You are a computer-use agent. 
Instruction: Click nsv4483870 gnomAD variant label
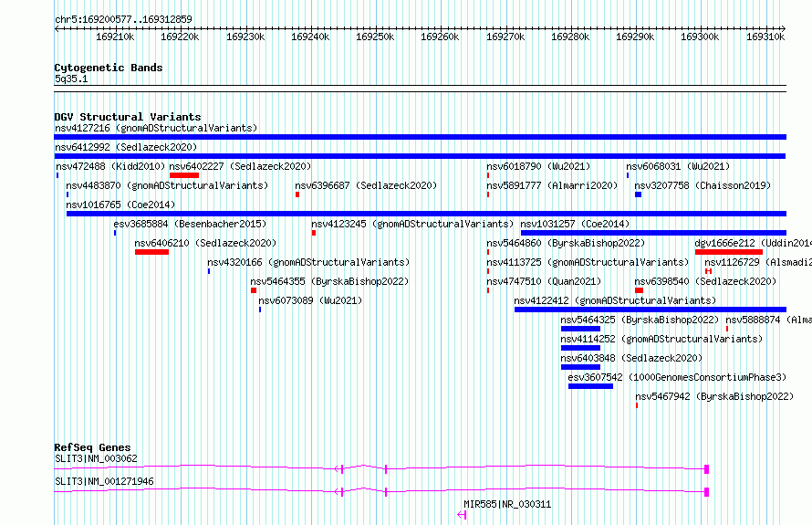(167, 185)
